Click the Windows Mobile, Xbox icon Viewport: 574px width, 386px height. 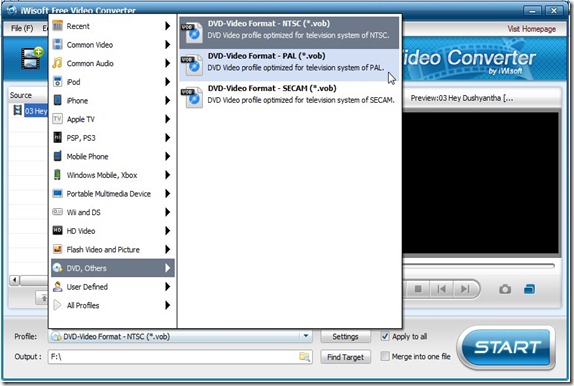57,175
